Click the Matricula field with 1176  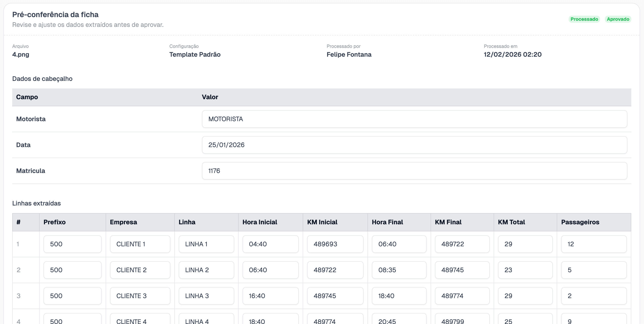point(414,171)
